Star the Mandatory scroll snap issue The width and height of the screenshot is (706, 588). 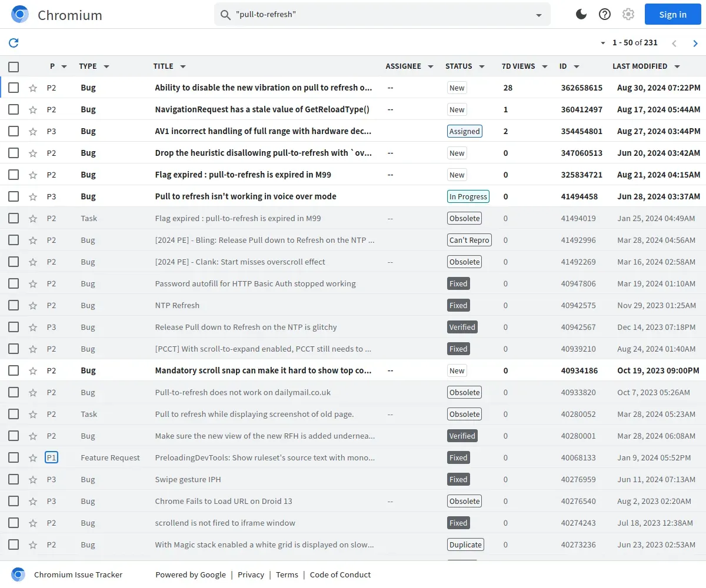[33, 371]
